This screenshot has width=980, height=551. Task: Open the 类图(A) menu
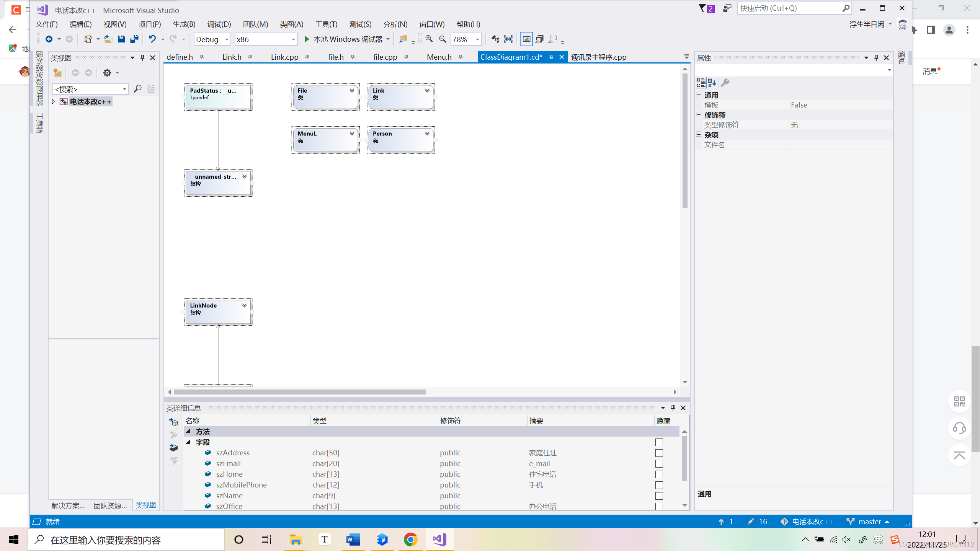coord(291,24)
